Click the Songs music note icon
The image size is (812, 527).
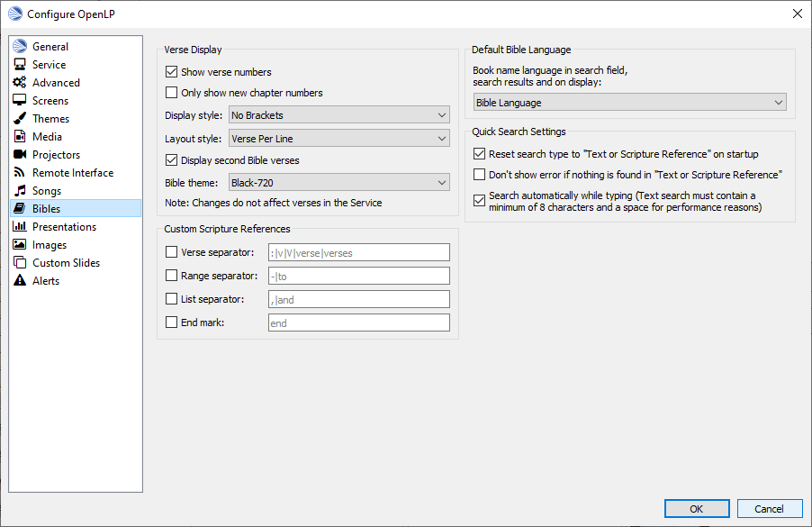click(x=20, y=190)
